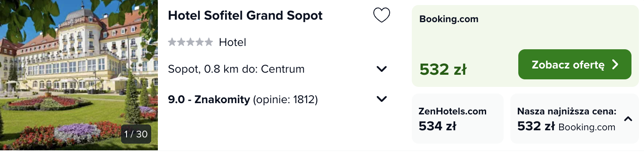Click the 534 zł ZenHotels price

(437, 126)
